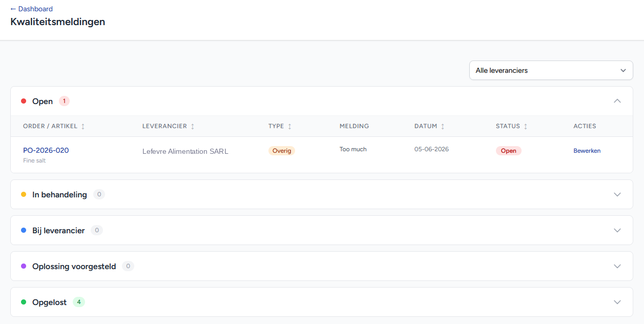Image resolution: width=644 pixels, height=324 pixels.
Task: Click the Acties column header
Action: point(585,126)
